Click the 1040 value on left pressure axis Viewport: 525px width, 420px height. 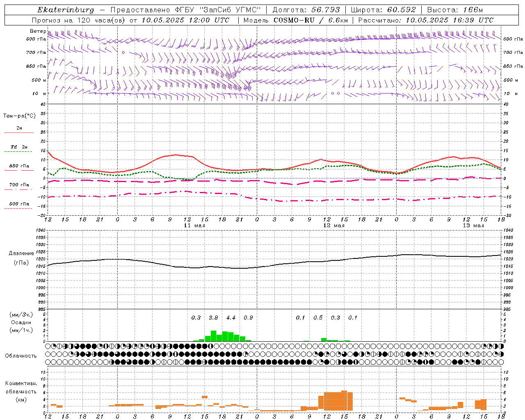pos(41,231)
